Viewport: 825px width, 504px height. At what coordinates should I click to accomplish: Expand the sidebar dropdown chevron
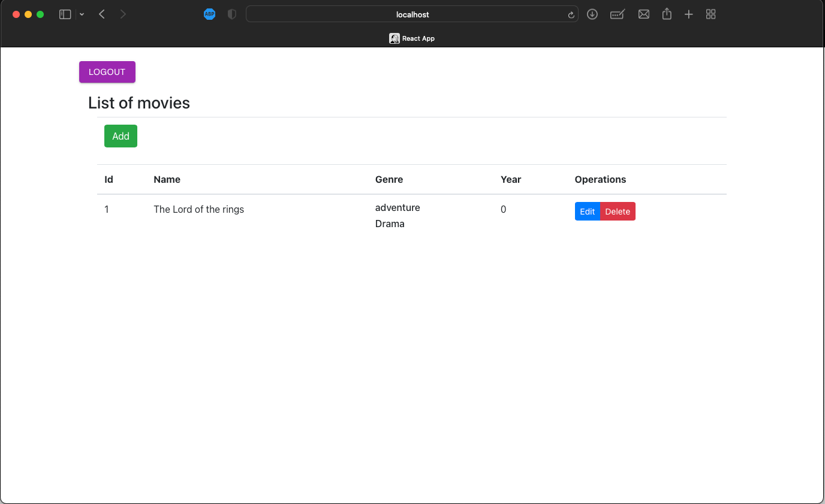[x=82, y=14]
